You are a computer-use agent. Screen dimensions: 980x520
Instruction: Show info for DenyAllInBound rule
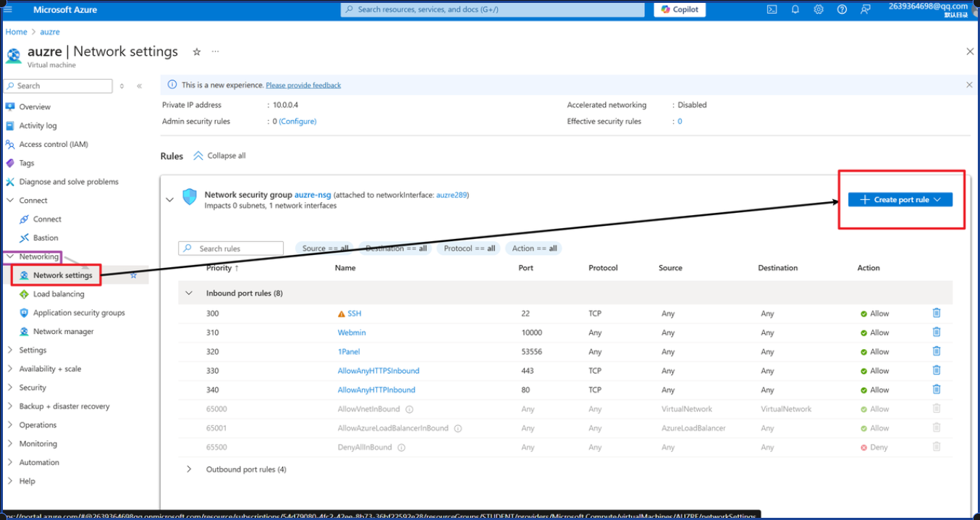pyautogui.click(x=402, y=448)
